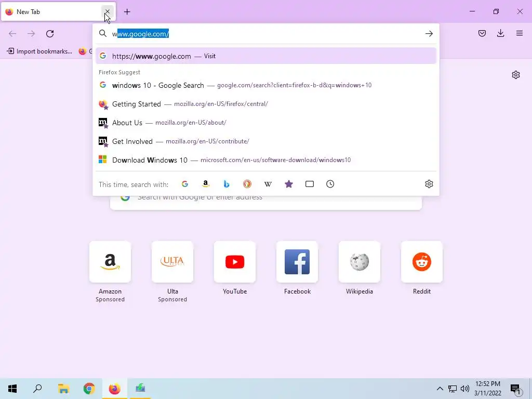Open the windows 10 - Google Search suggestion

[265, 85]
